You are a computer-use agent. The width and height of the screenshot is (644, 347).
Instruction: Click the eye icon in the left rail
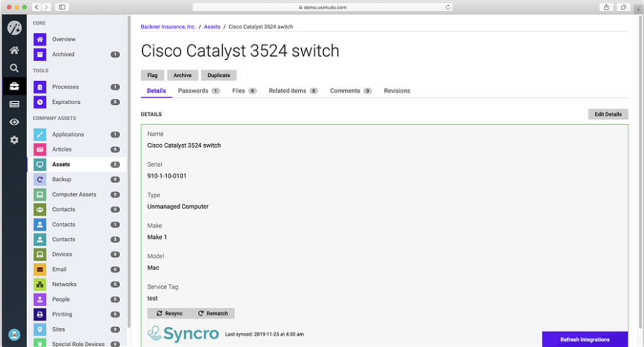[x=13, y=122]
